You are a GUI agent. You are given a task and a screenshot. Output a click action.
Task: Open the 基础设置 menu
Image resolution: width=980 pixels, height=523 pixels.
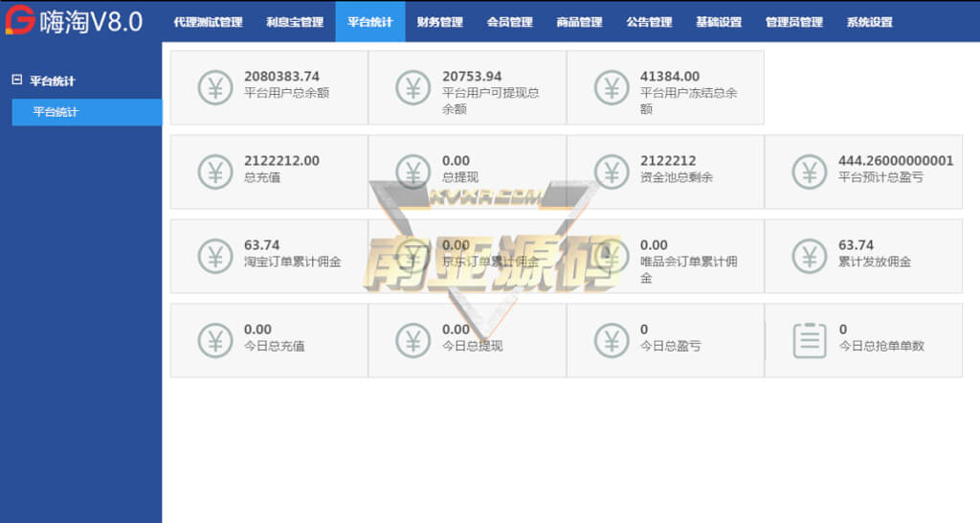(719, 22)
